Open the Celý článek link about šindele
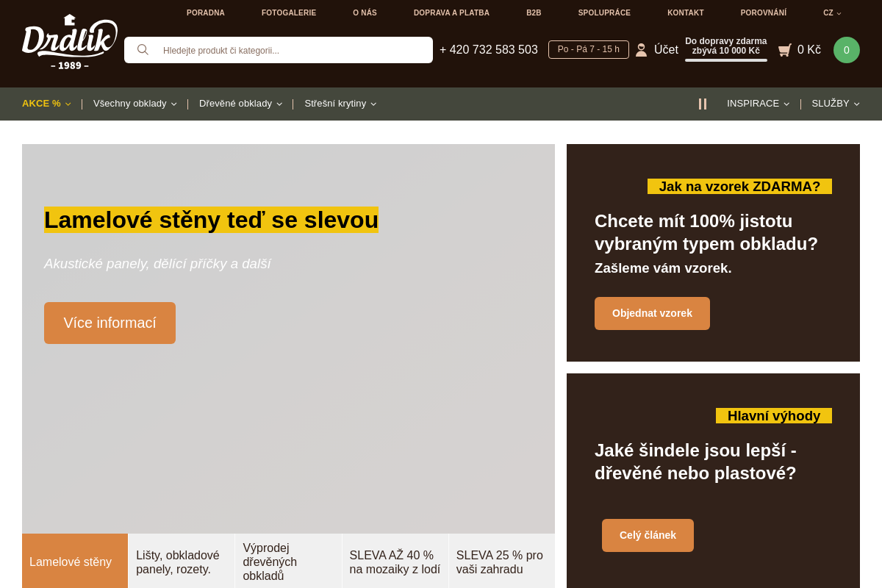882x588 pixels. [648, 535]
